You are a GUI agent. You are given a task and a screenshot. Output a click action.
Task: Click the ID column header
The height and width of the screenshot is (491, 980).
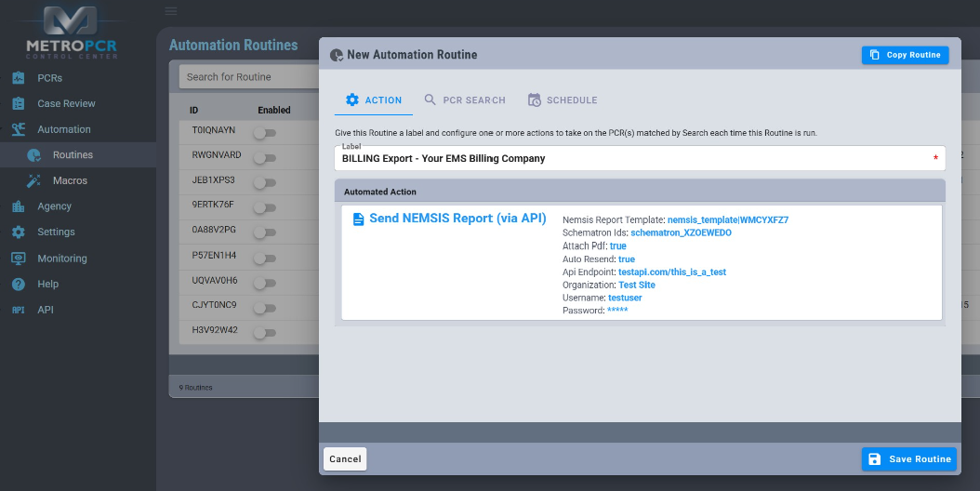point(193,110)
